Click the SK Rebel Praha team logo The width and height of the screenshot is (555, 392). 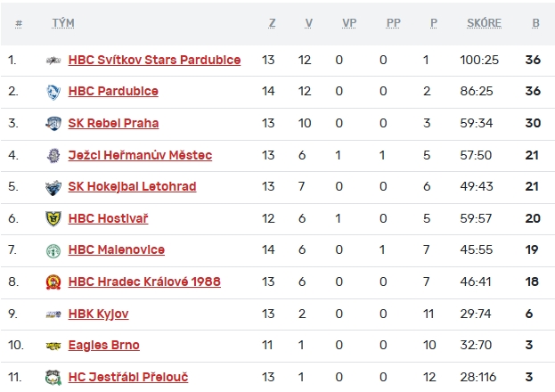point(53,124)
